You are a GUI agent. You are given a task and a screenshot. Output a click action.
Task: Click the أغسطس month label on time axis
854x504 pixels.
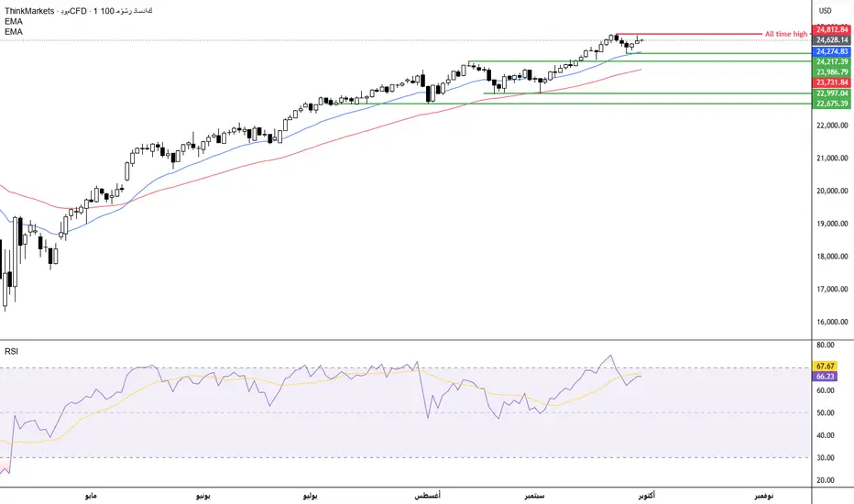tap(428, 495)
